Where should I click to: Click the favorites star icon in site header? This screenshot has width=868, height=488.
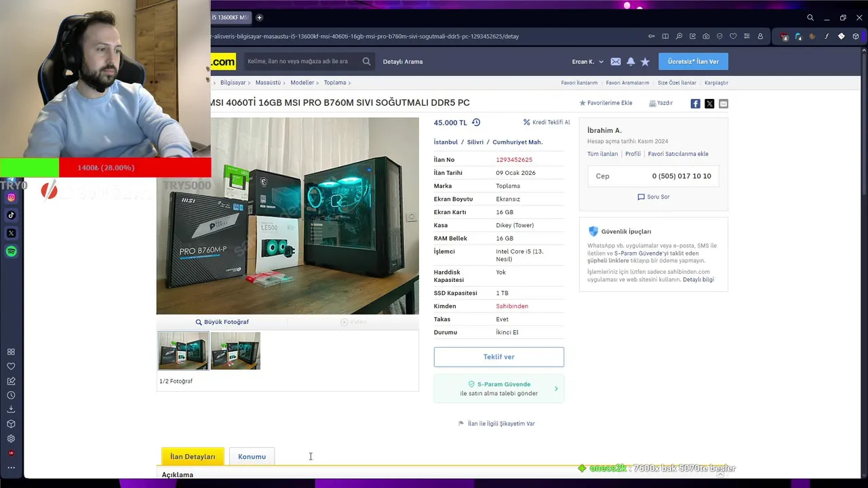pos(645,62)
